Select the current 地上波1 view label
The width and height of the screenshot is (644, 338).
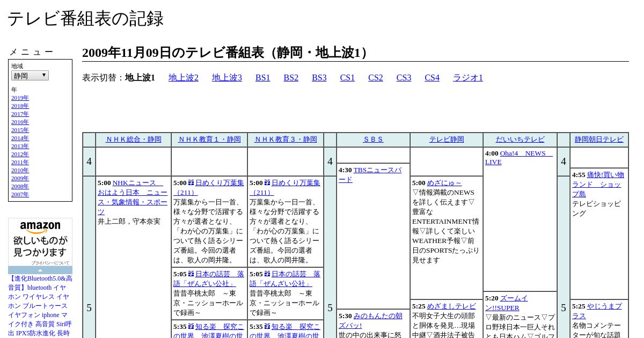tap(140, 78)
